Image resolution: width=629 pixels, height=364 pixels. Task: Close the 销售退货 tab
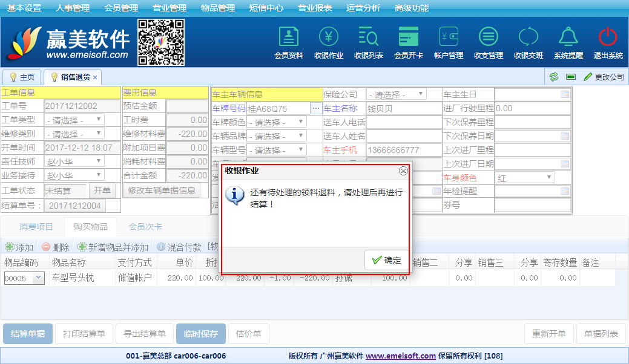click(95, 77)
